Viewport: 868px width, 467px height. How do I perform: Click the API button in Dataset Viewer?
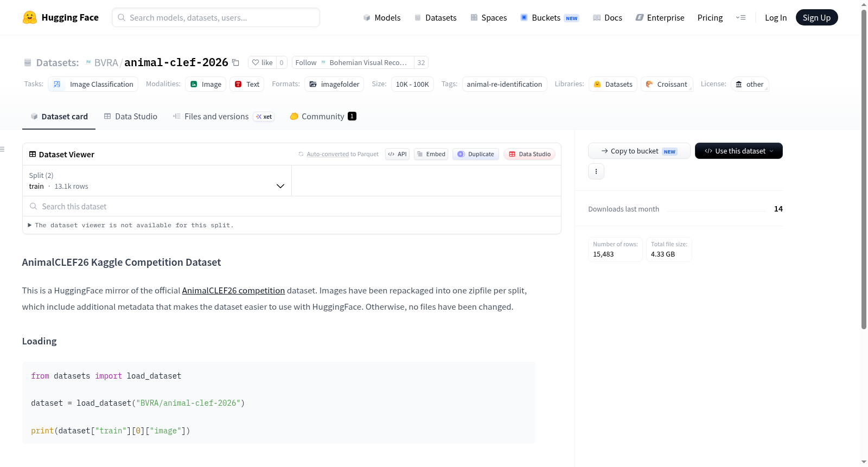coord(397,154)
